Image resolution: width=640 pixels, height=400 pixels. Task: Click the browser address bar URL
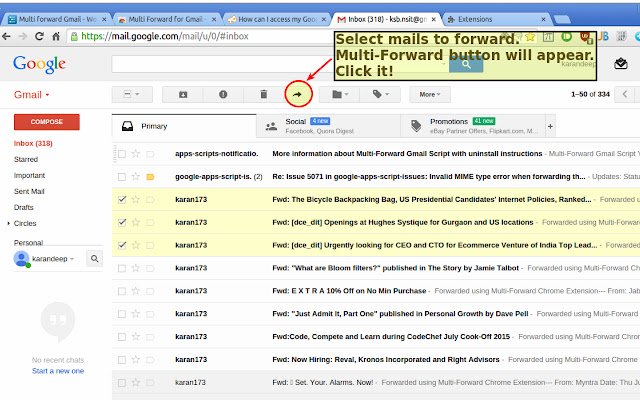click(165, 36)
